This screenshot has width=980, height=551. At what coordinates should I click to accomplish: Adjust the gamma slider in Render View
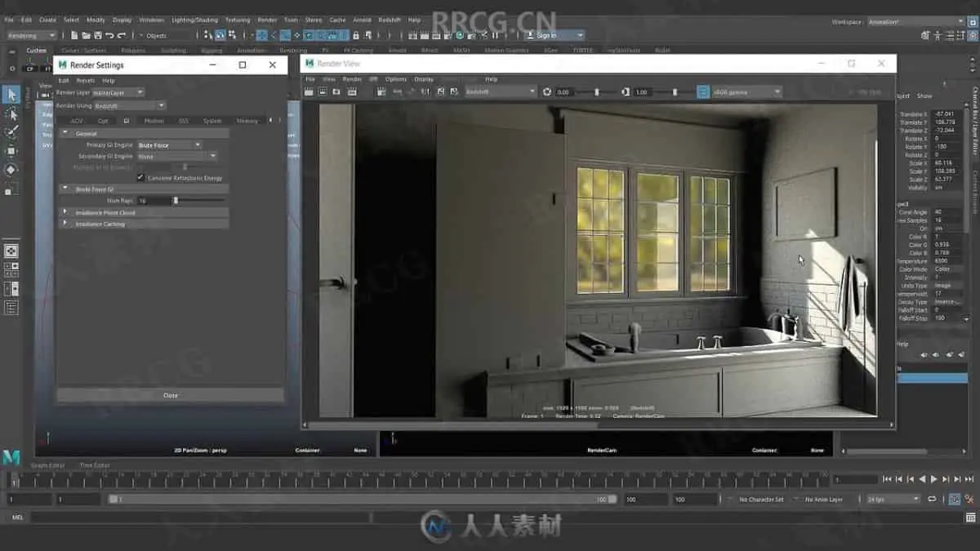(x=675, y=92)
